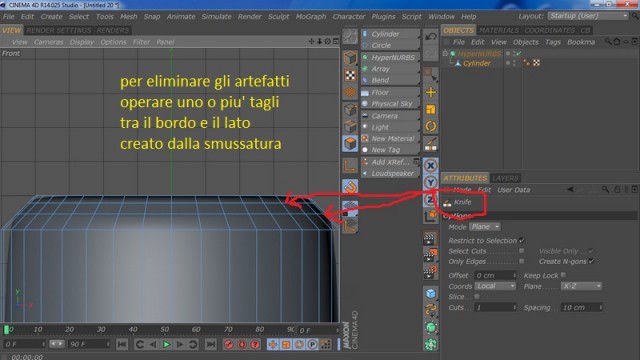Select the Rotate tool icon
Screen dimensions: 640x360
click(431, 126)
